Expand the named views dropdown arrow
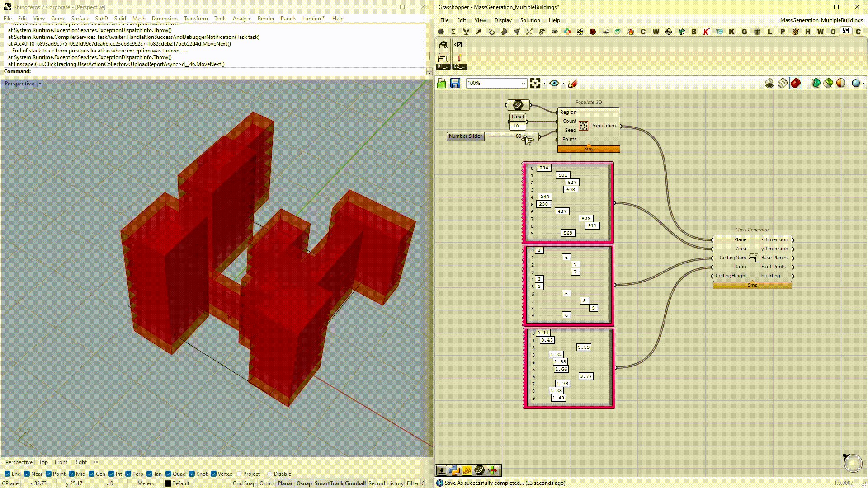This screenshot has width=868, height=488. (563, 83)
